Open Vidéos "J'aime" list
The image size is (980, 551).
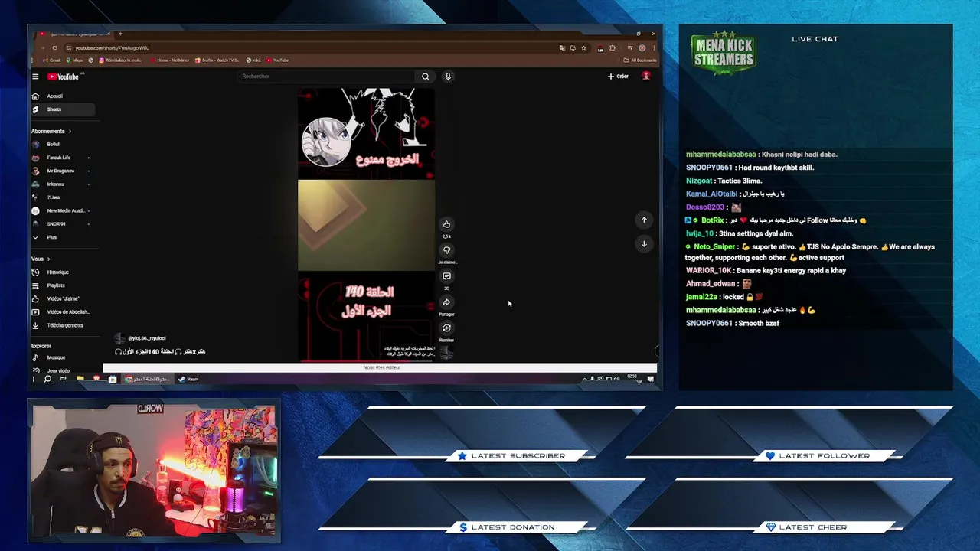(x=61, y=298)
